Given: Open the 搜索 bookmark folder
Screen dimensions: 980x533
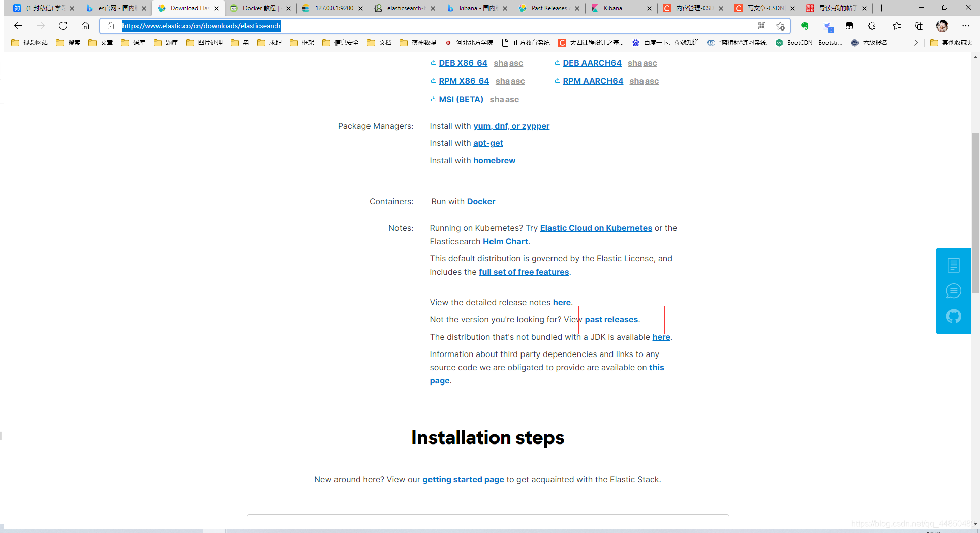Looking at the screenshot, I should pyautogui.click(x=68, y=43).
